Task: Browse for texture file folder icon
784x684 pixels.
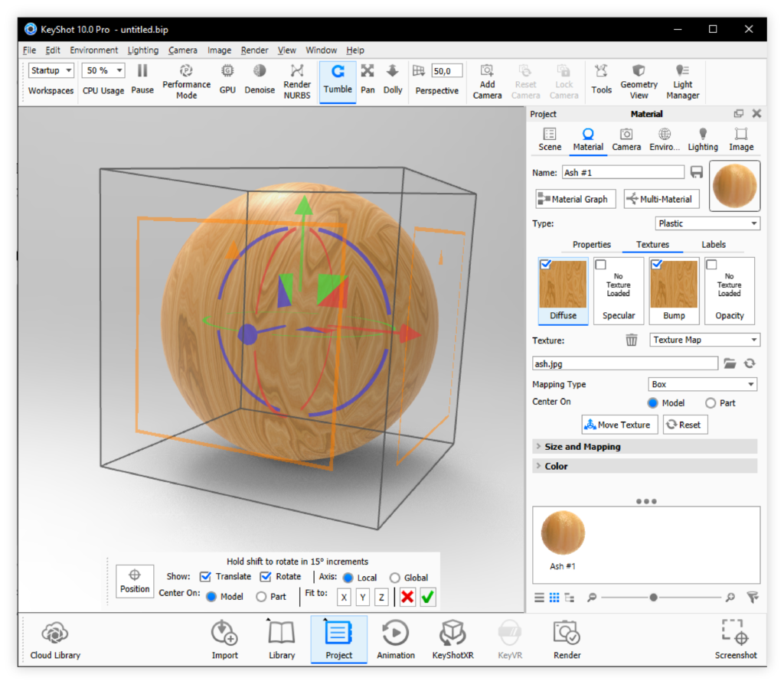Action: [730, 363]
